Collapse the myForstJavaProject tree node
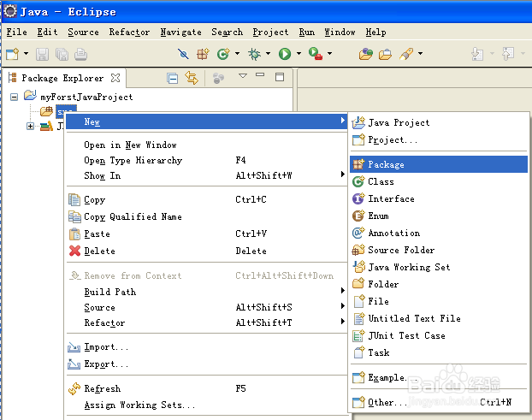The image size is (532, 420). 14,97
